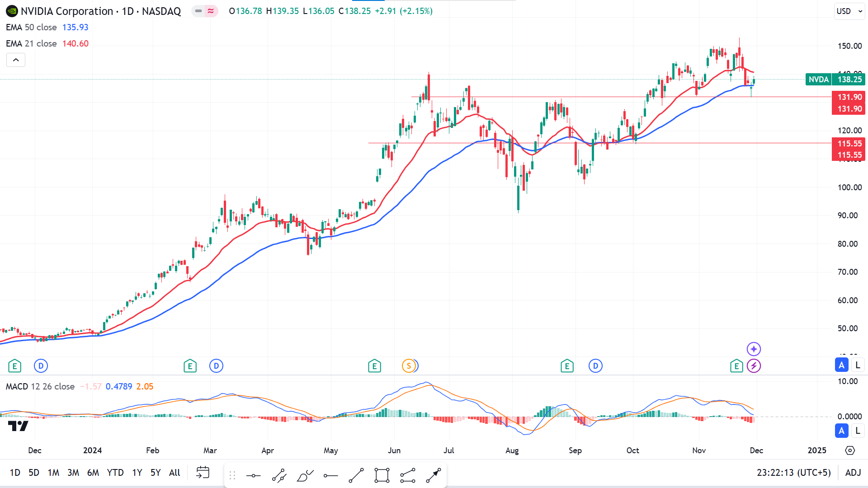The image size is (868, 488).
Task: Open chart settings gear icon
Action: [x=850, y=450]
